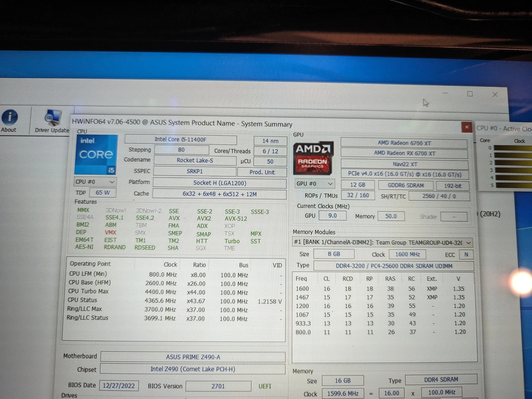Expand the memory module list showing Team Group DIMM
532x399 pixels.
[469, 242]
